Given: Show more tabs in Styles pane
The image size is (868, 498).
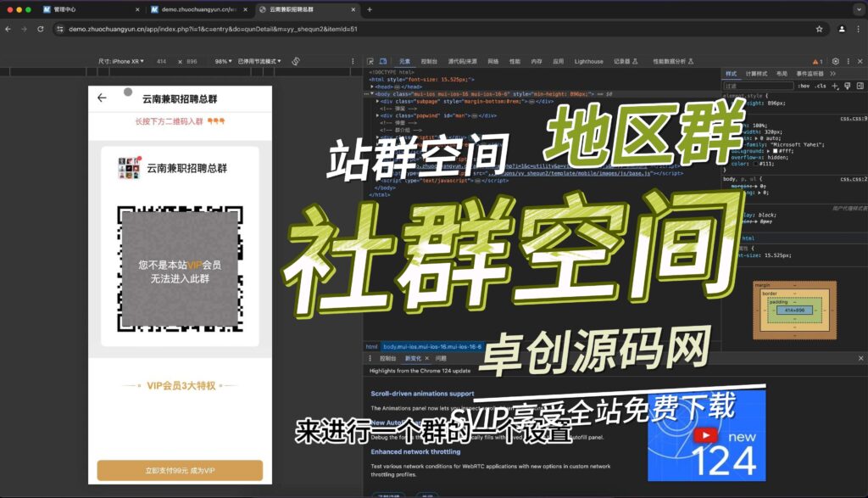Looking at the screenshot, I should pyautogui.click(x=832, y=74).
